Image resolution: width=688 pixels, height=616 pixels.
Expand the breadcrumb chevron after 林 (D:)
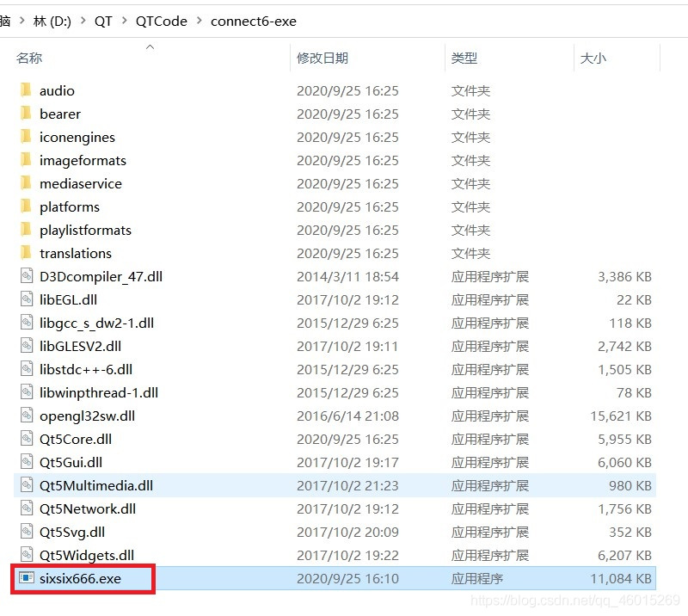point(83,21)
